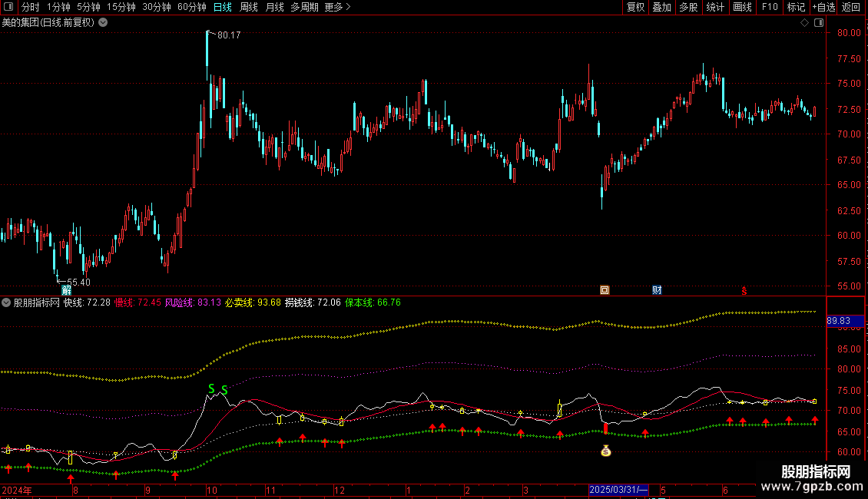Screen dimensions: 868x499
Task: Open the 统计 statistics button
Action: click(x=714, y=7)
